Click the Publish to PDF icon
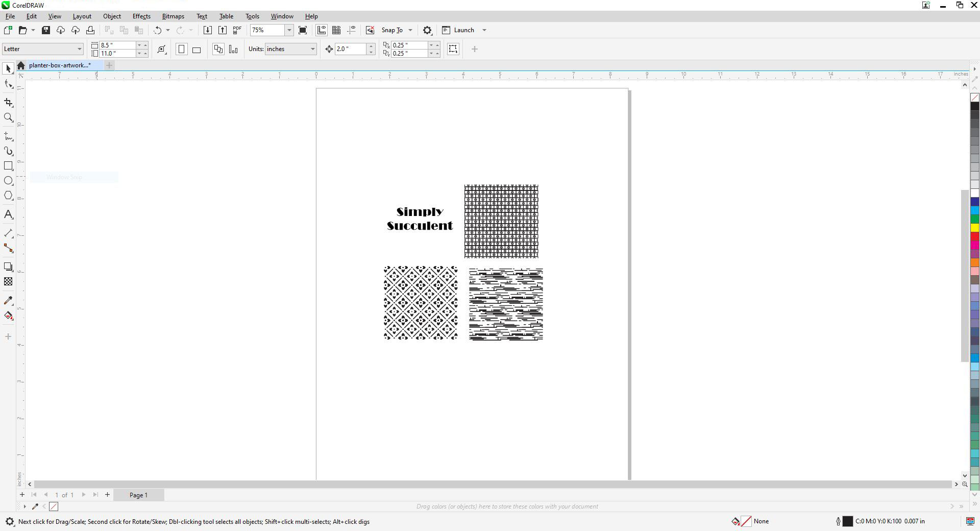980x531 pixels. click(237, 30)
